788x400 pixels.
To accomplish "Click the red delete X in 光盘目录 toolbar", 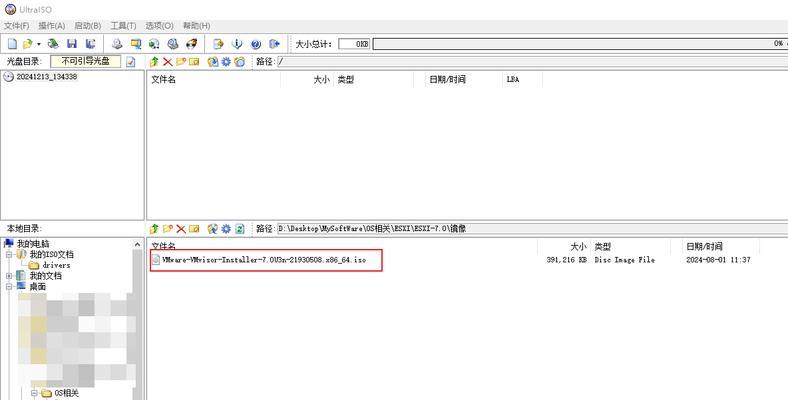I will point(167,61).
